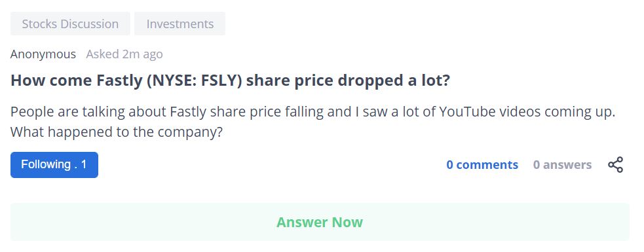644x252 pixels.
Task: Click the 'NYSE: FSLY' ticker in the title
Action: point(193,81)
